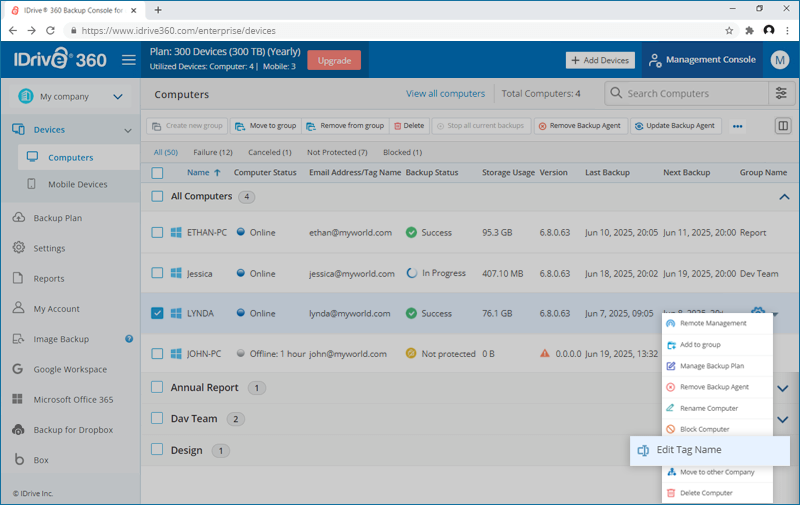This screenshot has height=505, width=800.
Task: Expand the Annual Report group chevron
Action: coord(783,388)
